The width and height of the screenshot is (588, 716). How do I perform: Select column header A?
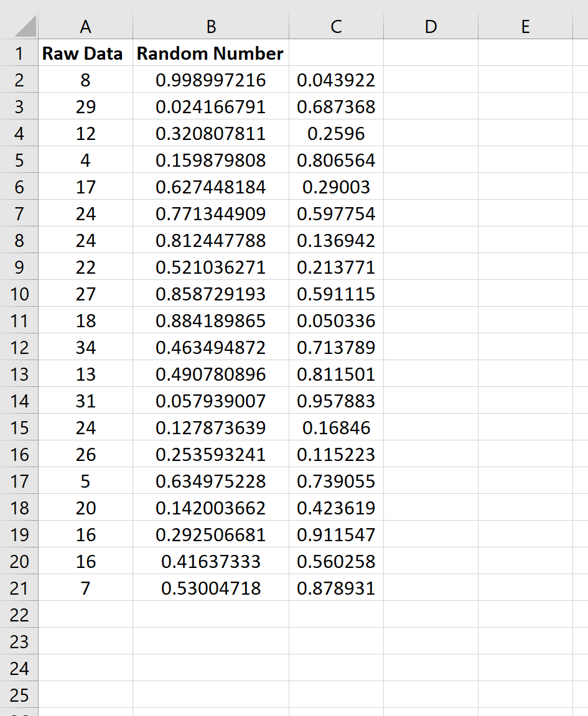click(85, 27)
